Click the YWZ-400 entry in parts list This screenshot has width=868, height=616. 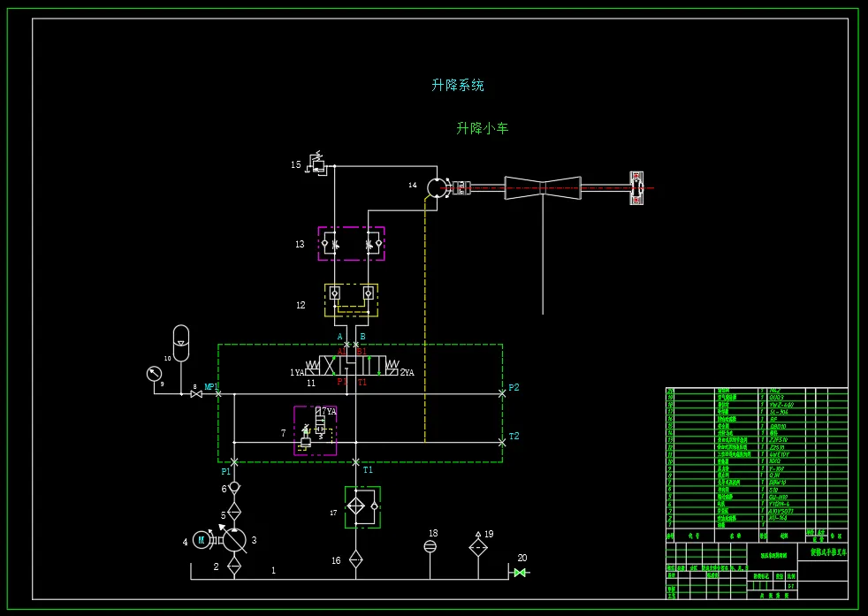781,405
